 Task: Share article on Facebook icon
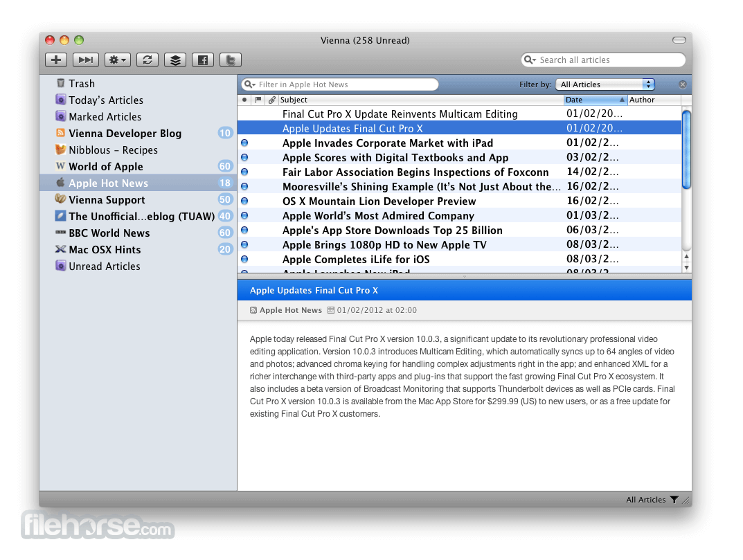pos(203,60)
